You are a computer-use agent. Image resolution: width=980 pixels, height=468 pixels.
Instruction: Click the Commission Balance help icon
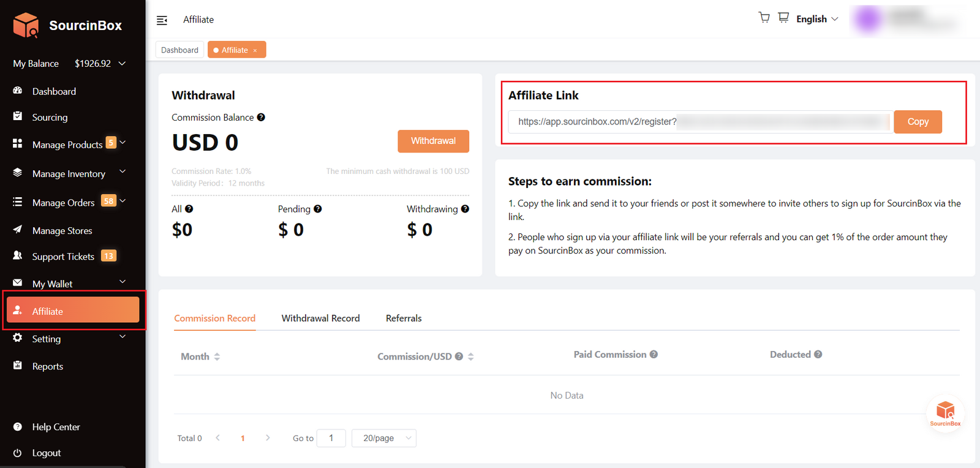click(261, 117)
